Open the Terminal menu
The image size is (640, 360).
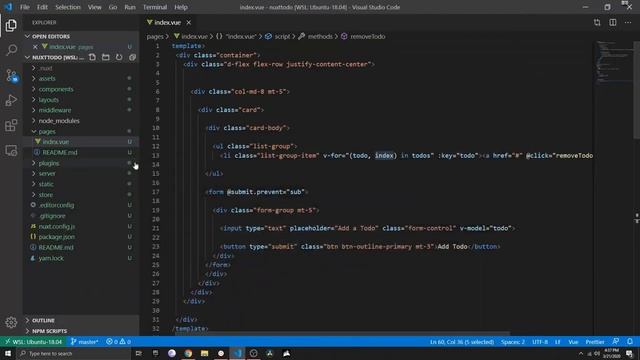tap(155, 7)
